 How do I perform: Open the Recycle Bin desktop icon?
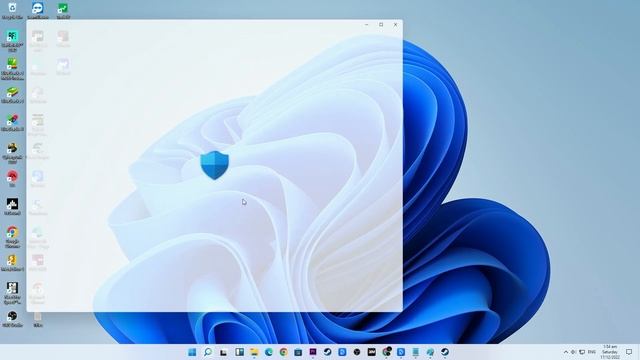point(12,10)
